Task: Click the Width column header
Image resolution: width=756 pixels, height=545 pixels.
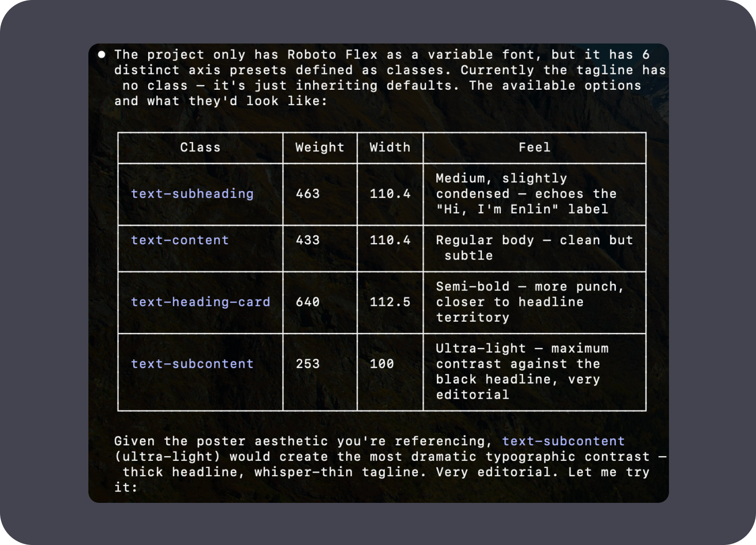Action: point(390,148)
